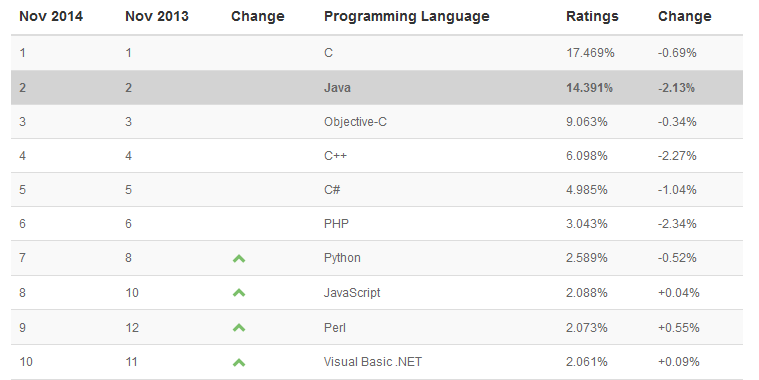
Task: Click the +0.55% change value for Perl
Action: pyautogui.click(x=679, y=328)
